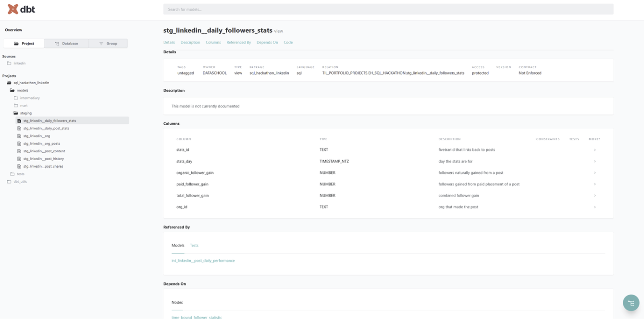Switch sidebar to Group view
This screenshot has height=321, width=644.
[x=108, y=44]
